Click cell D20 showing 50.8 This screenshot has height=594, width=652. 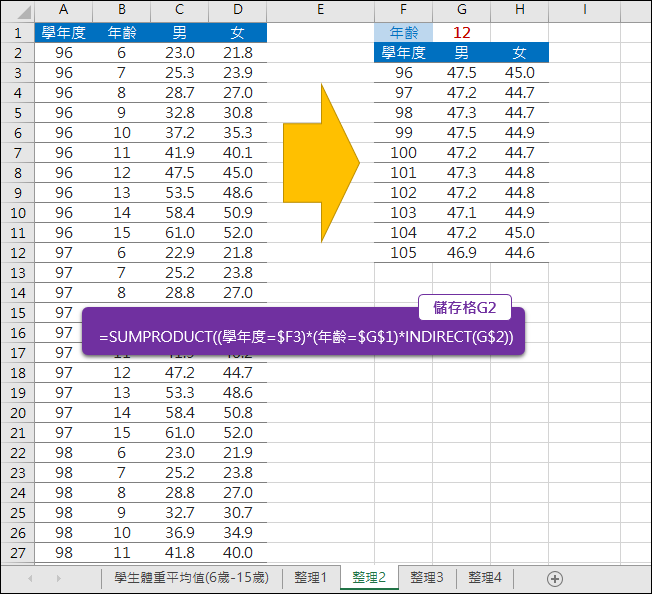237,413
